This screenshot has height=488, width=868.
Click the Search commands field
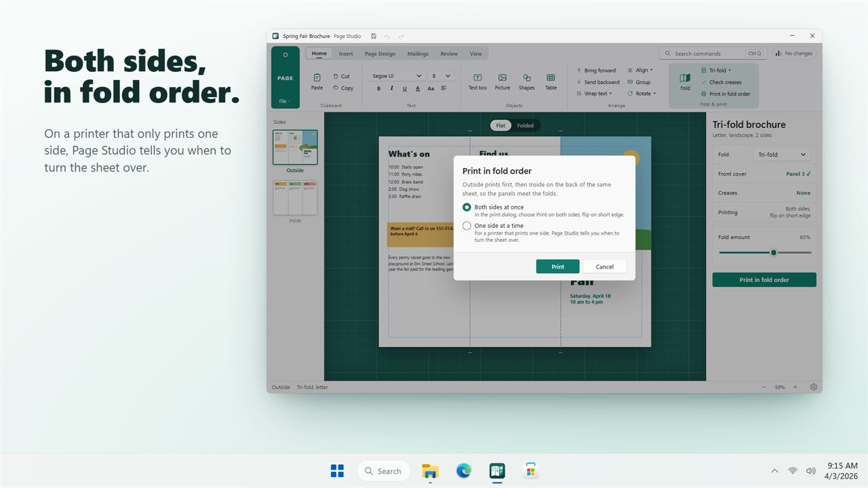[712, 54]
